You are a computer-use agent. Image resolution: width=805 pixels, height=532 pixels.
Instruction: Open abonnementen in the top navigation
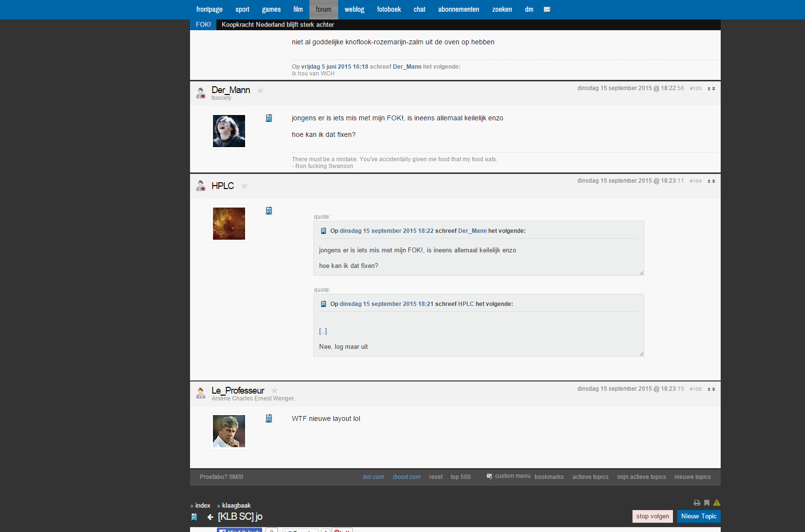click(x=459, y=9)
